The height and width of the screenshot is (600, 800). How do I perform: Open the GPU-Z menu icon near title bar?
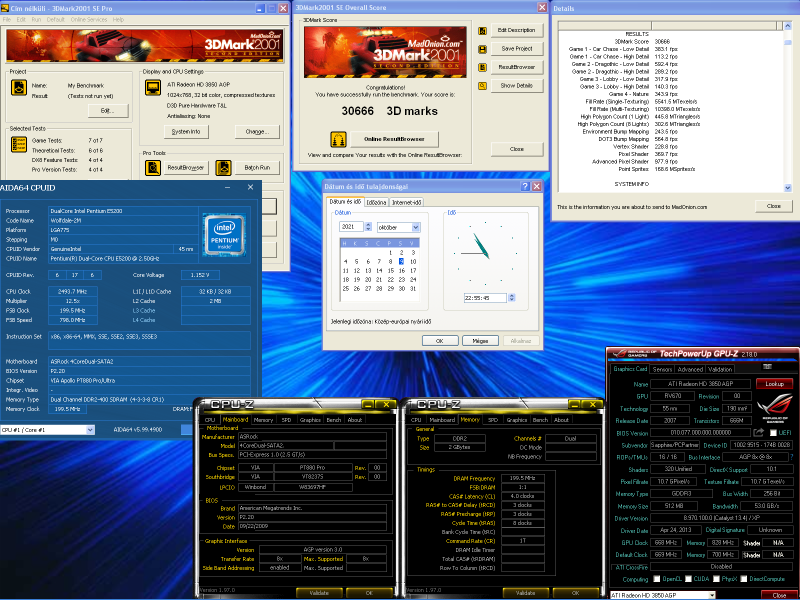tap(767, 366)
